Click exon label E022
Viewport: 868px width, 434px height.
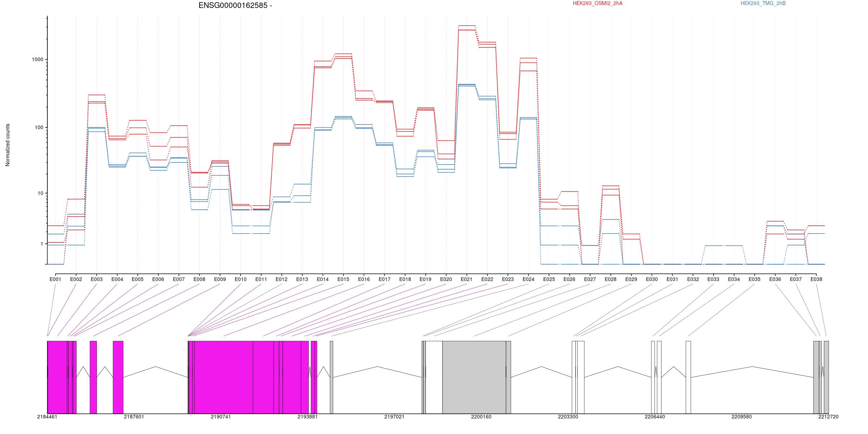coord(487,279)
